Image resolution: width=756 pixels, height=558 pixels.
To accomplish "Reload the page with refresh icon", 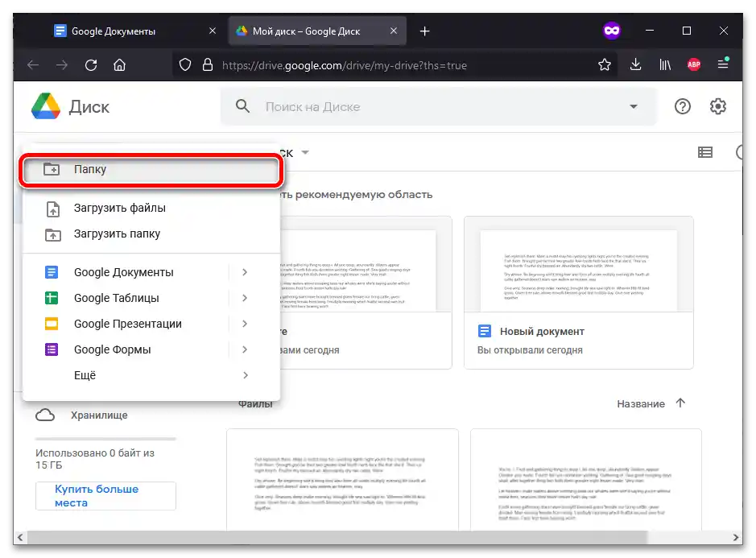I will (91, 64).
